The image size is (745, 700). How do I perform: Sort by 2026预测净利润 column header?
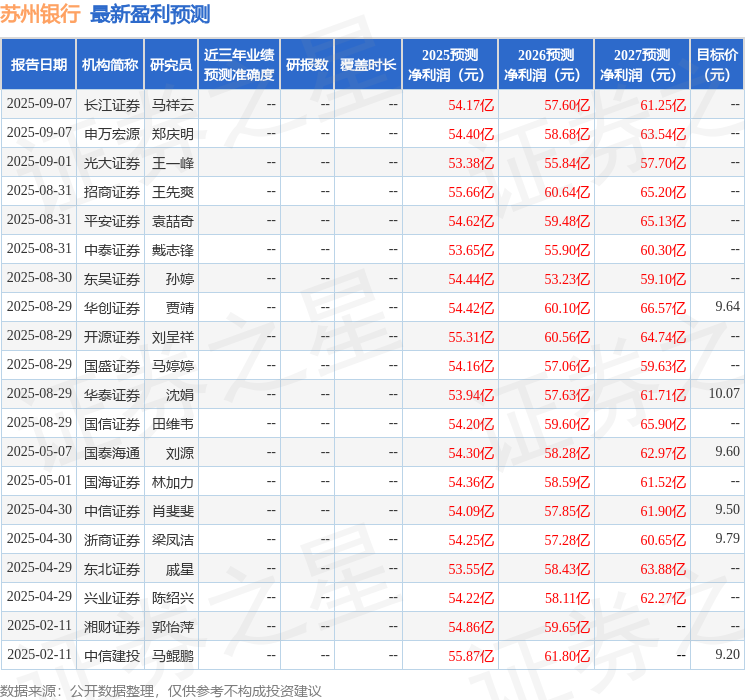pyautogui.click(x=546, y=65)
